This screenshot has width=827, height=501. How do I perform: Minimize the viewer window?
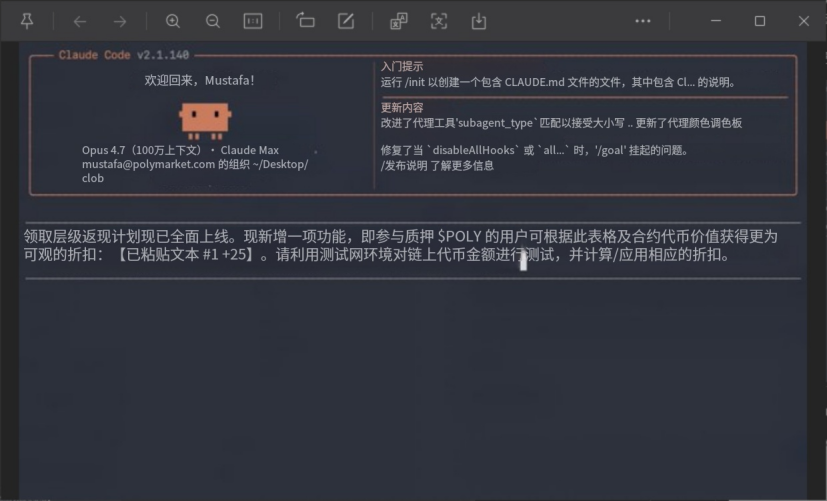[716, 21]
